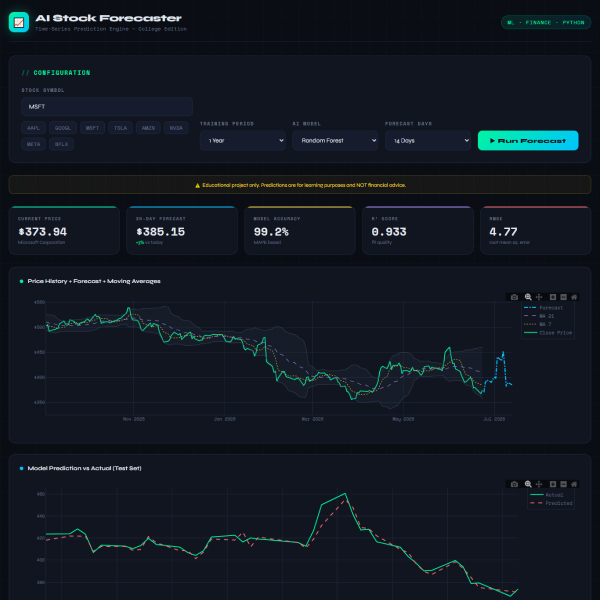The image size is (600, 600).
Task: Zoom out on prediction vs actual chart
Action: (563, 484)
